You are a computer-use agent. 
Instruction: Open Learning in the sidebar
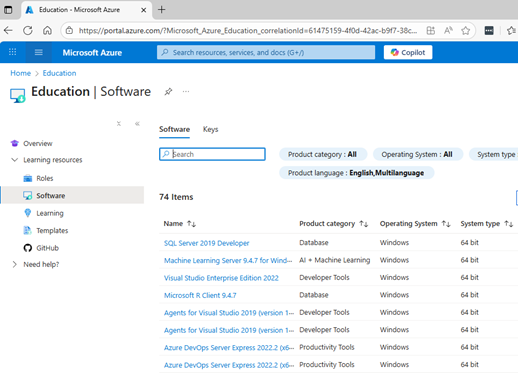(50, 213)
